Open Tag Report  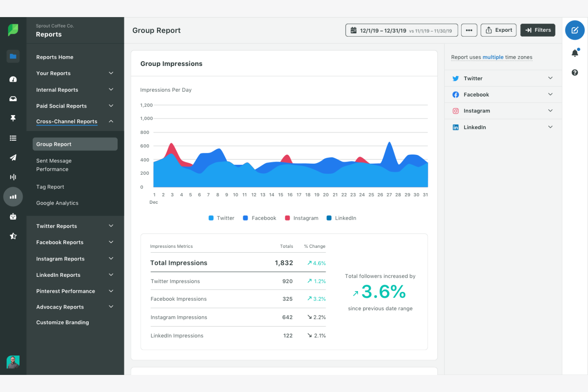(x=50, y=187)
